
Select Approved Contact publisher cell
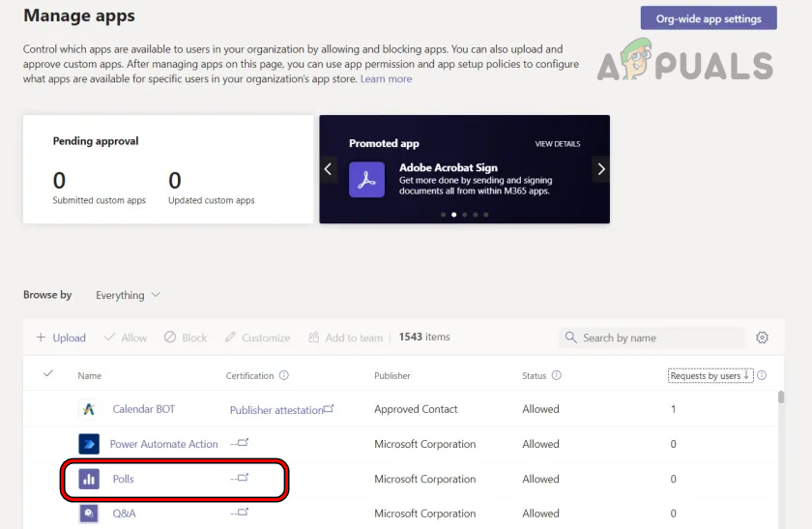[x=416, y=409]
